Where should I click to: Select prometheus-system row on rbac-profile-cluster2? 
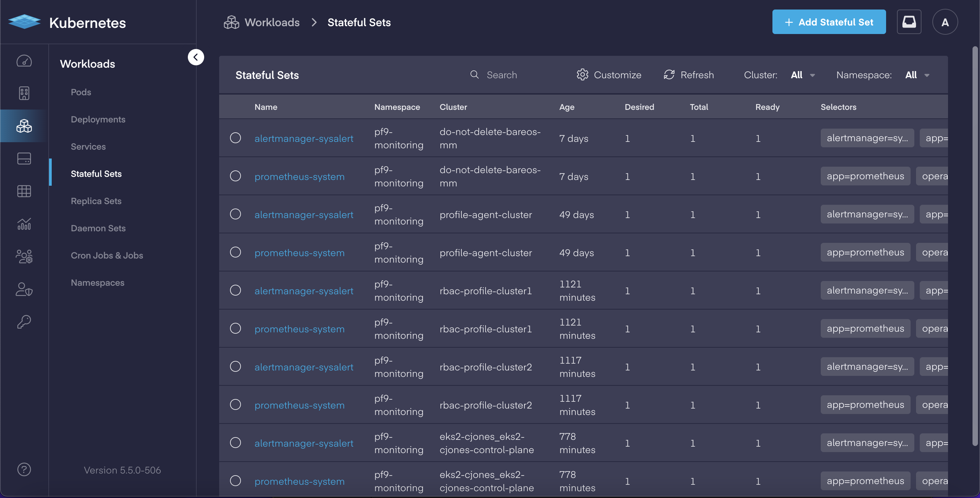pyautogui.click(x=235, y=404)
